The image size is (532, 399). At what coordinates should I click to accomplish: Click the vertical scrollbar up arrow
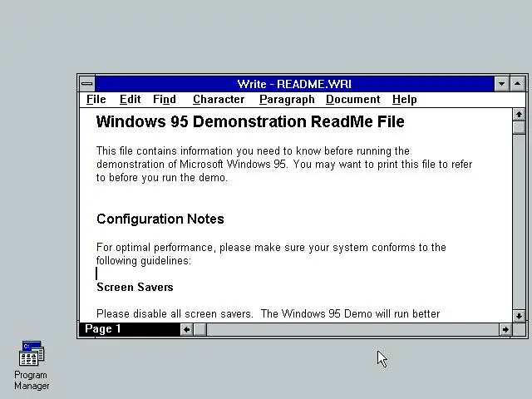tap(519, 115)
